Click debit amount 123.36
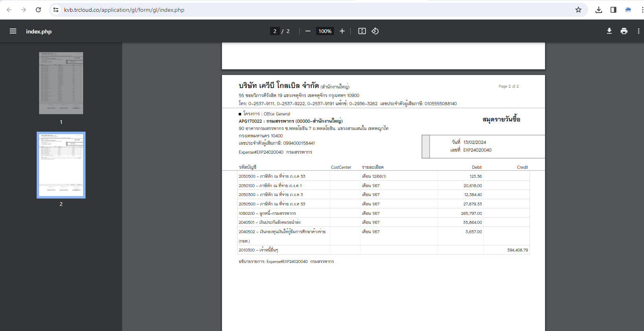 point(476,177)
